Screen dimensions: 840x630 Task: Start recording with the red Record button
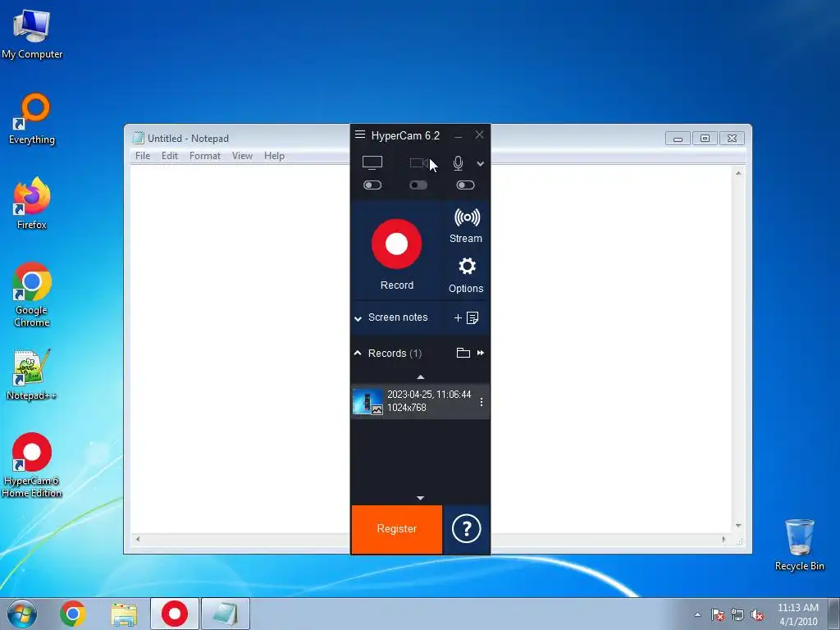pyautogui.click(x=396, y=244)
